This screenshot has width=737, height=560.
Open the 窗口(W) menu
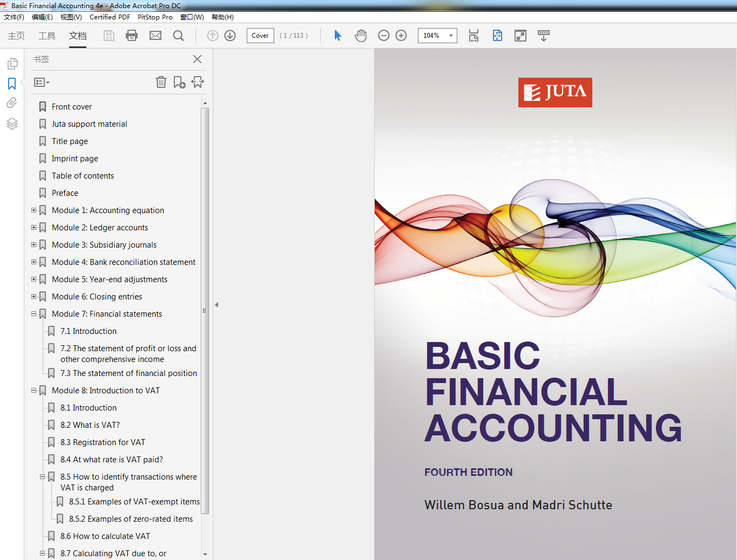[x=192, y=17]
